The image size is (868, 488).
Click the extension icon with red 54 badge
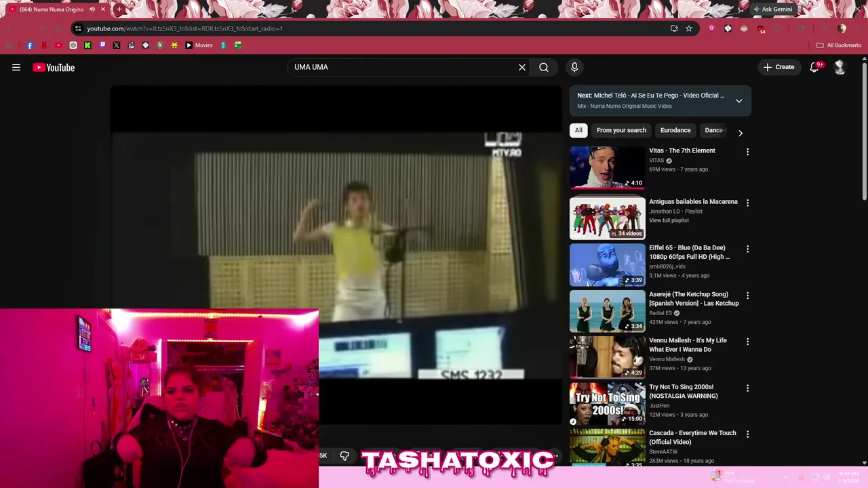[761, 29]
